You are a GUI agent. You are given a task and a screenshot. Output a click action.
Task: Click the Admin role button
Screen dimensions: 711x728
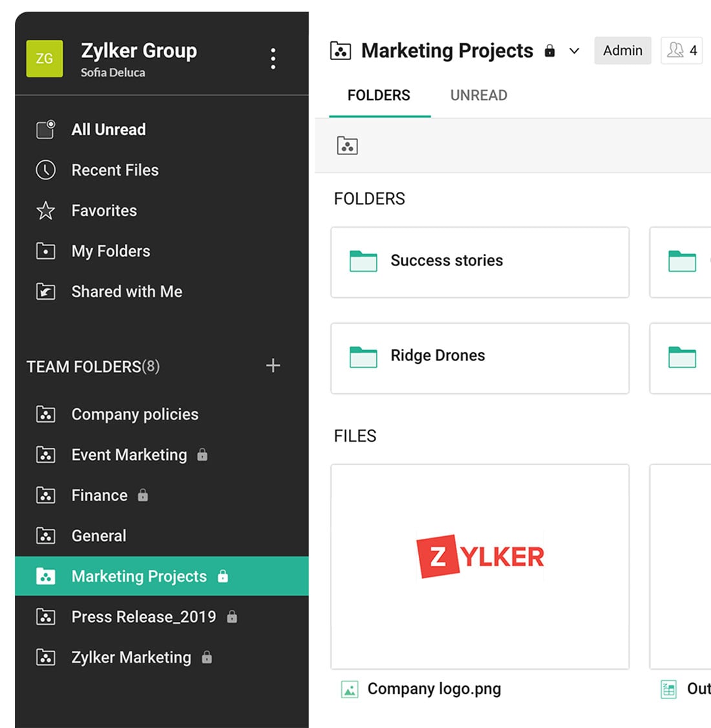(622, 50)
